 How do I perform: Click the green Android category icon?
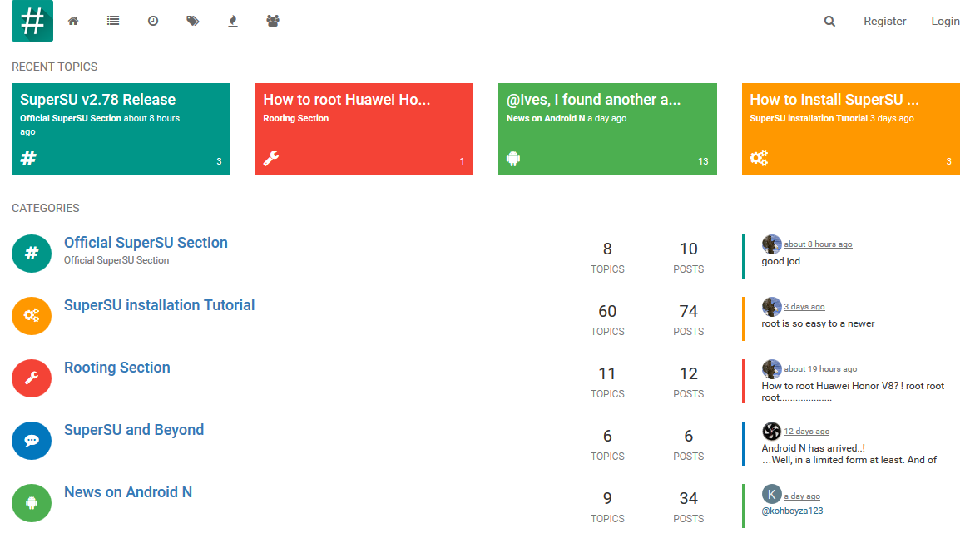tap(32, 502)
